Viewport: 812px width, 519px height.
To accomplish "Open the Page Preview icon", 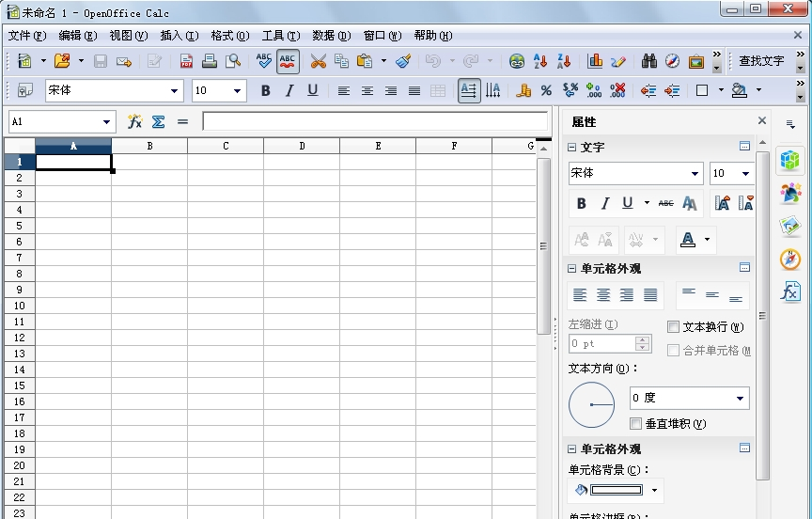I will pos(233,61).
